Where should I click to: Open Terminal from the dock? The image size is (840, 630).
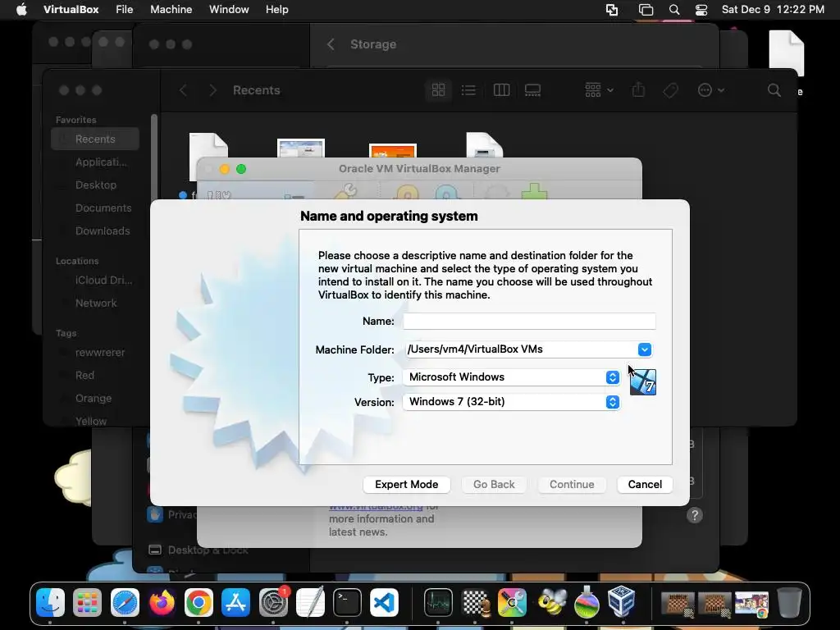347,602
